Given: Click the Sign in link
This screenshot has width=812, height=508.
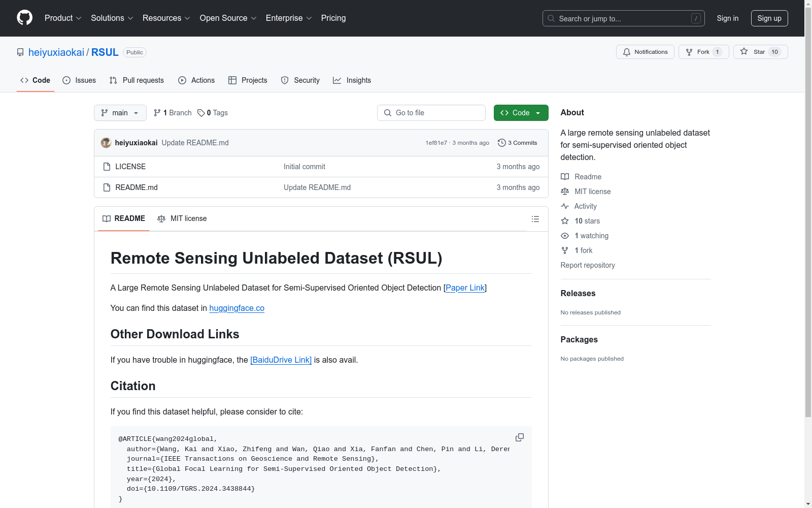Looking at the screenshot, I should [728, 18].
